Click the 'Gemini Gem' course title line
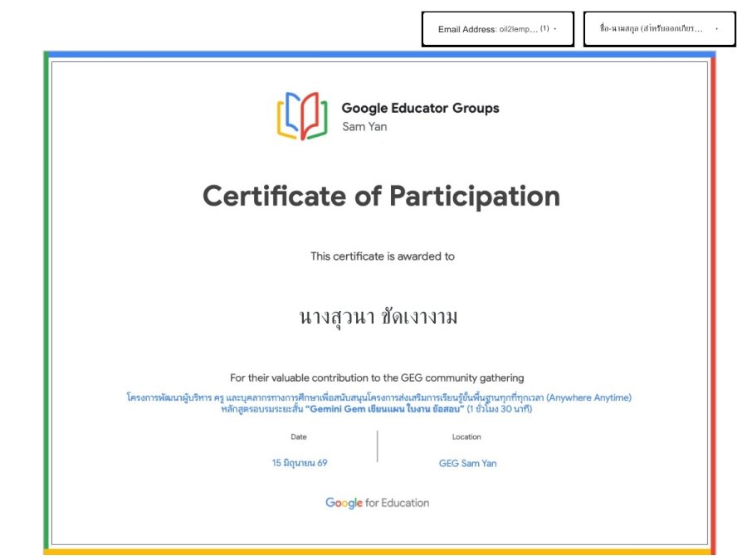 point(376,409)
